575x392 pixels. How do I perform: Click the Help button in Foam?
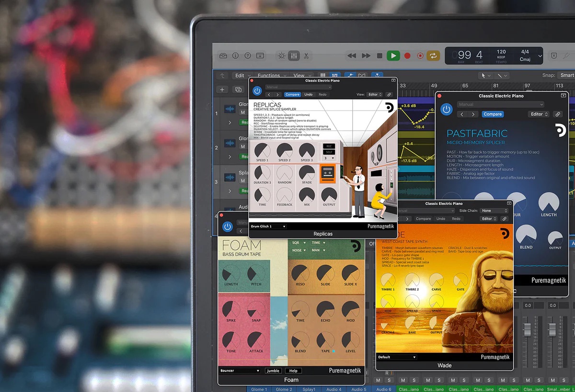click(x=293, y=370)
